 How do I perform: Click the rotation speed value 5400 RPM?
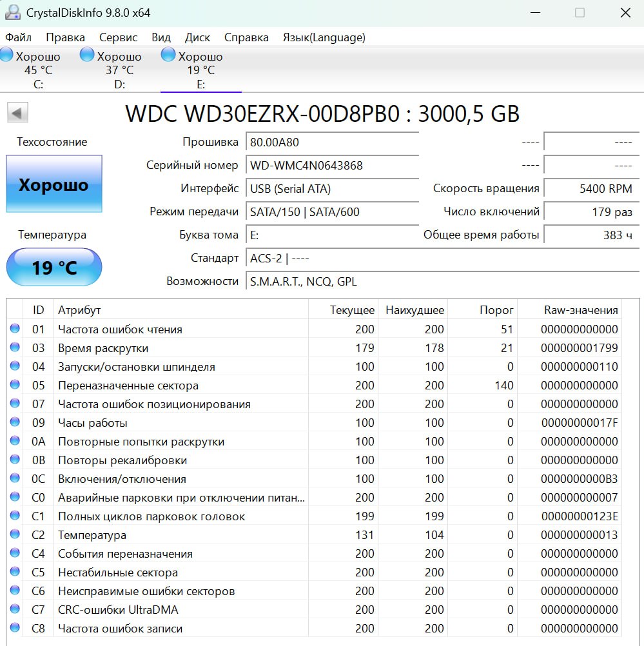[591, 188]
